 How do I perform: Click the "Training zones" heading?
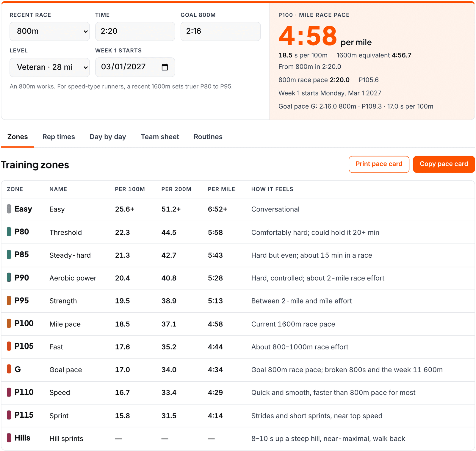point(35,165)
